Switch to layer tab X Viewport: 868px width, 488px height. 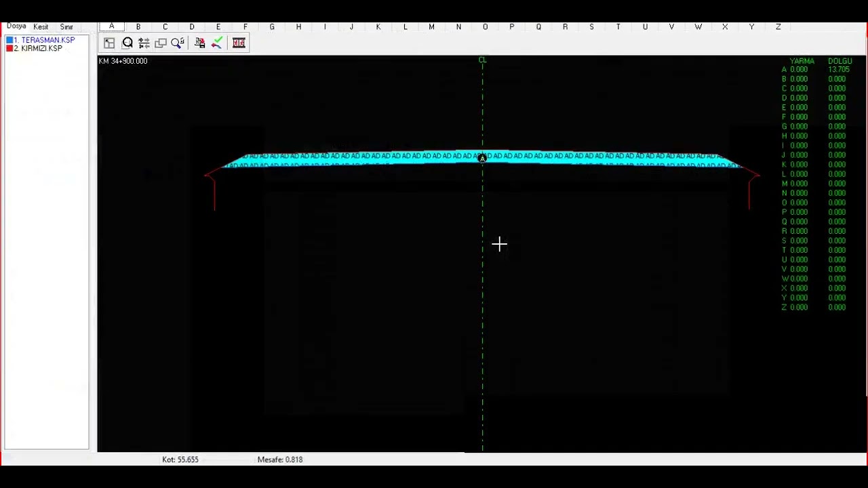tap(725, 27)
